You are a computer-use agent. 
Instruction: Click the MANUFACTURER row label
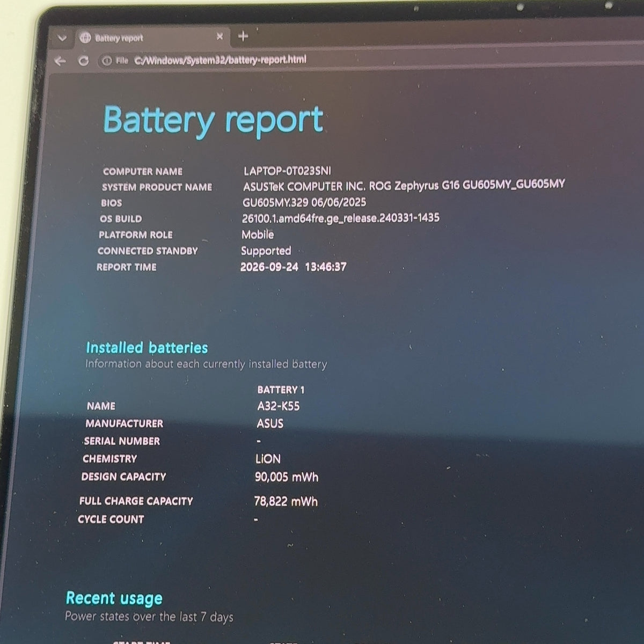click(124, 423)
